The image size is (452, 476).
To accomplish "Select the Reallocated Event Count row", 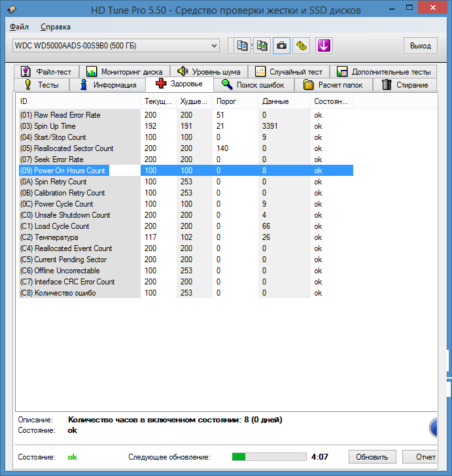I will (x=186, y=248).
